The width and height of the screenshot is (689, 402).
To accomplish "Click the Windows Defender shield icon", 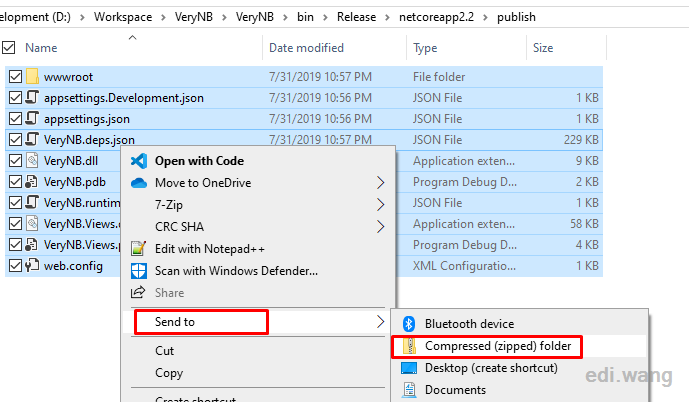I will coord(139,271).
